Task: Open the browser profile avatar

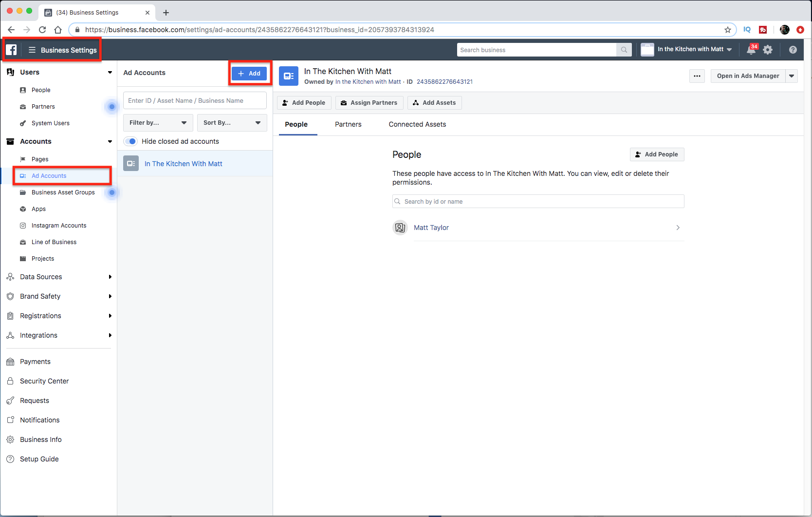Action: pyautogui.click(x=785, y=30)
